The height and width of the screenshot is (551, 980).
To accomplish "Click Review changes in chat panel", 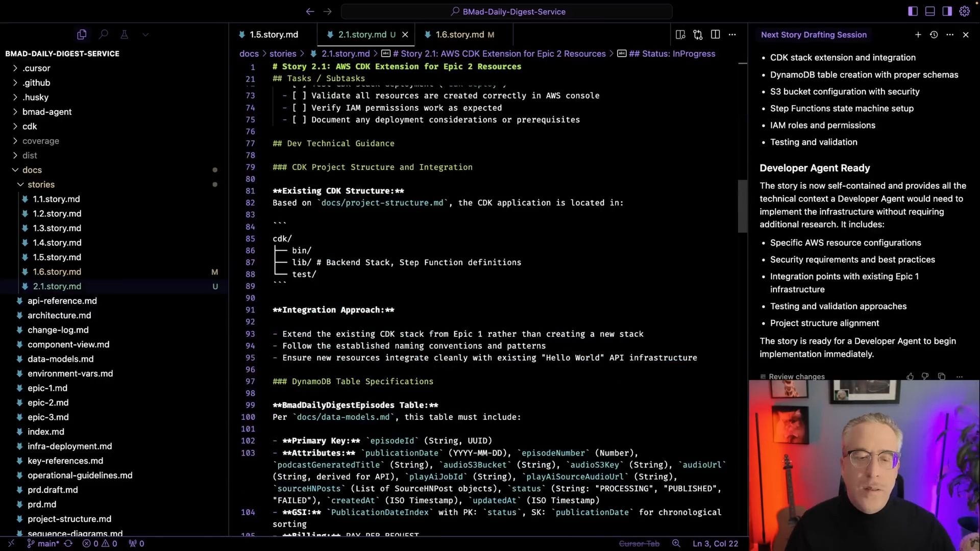I will coord(796,377).
